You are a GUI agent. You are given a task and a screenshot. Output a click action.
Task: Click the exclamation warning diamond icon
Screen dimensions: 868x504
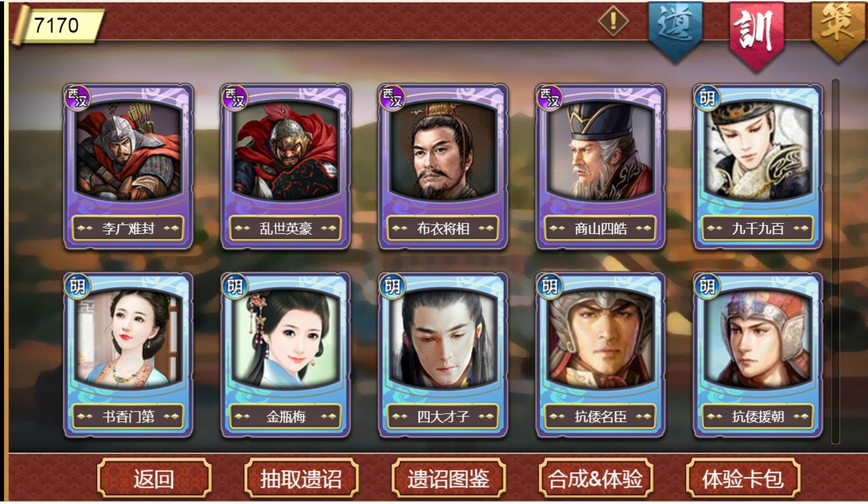[x=614, y=22]
